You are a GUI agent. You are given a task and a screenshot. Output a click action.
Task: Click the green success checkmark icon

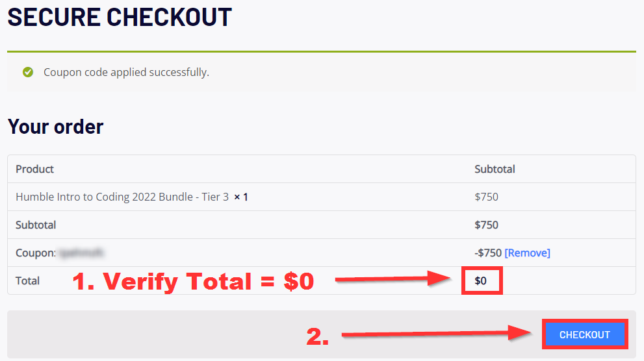click(x=28, y=72)
